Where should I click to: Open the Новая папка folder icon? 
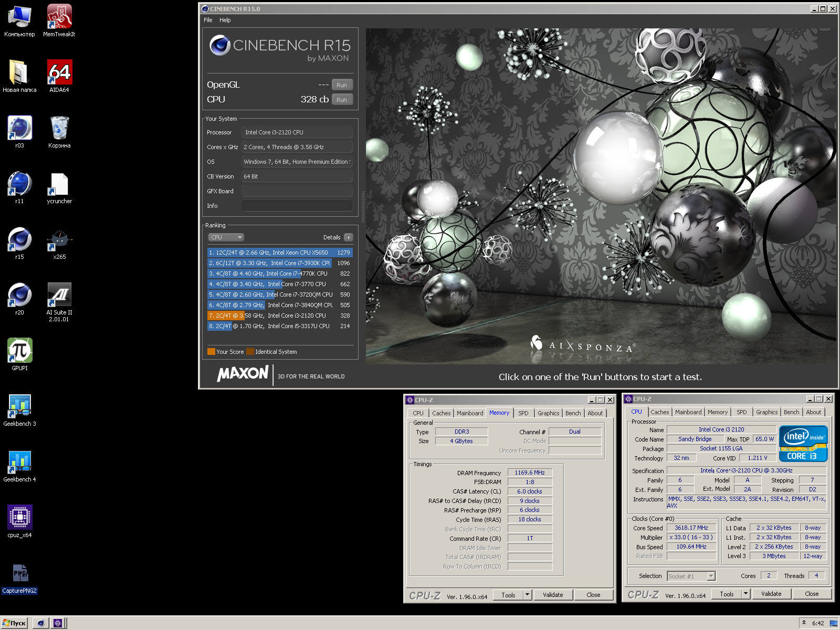click(x=19, y=77)
